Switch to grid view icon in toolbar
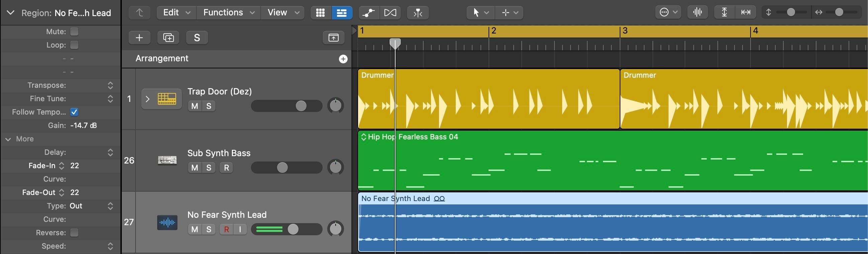 tap(320, 13)
